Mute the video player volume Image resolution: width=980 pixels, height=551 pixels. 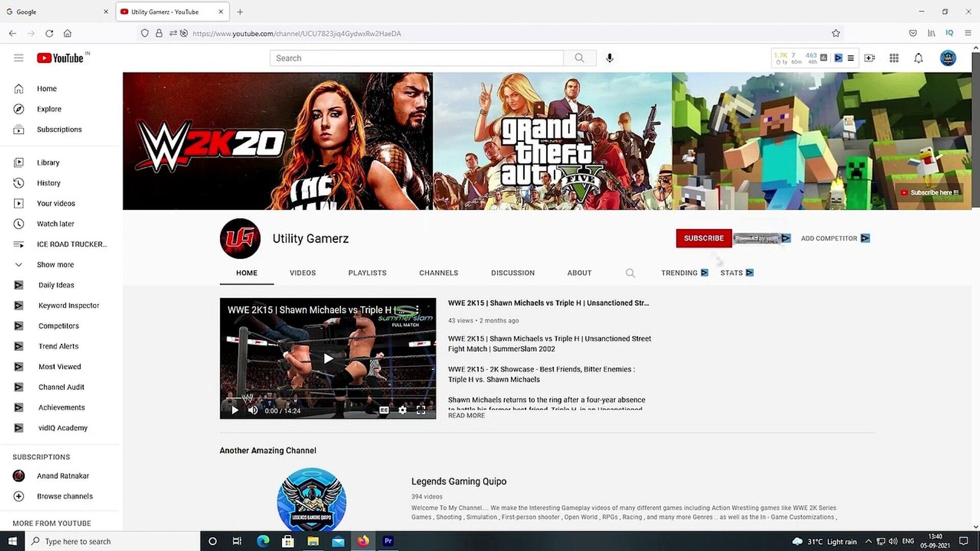(x=253, y=410)
